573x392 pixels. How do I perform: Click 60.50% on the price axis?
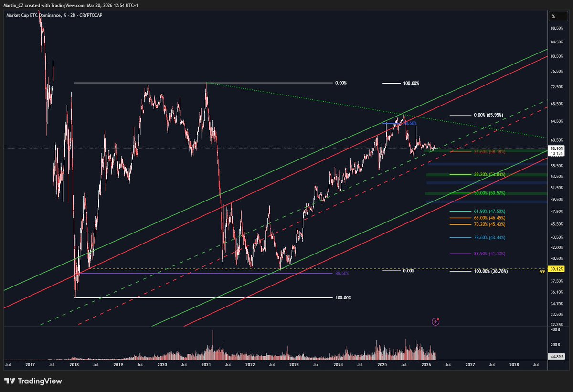557,140
